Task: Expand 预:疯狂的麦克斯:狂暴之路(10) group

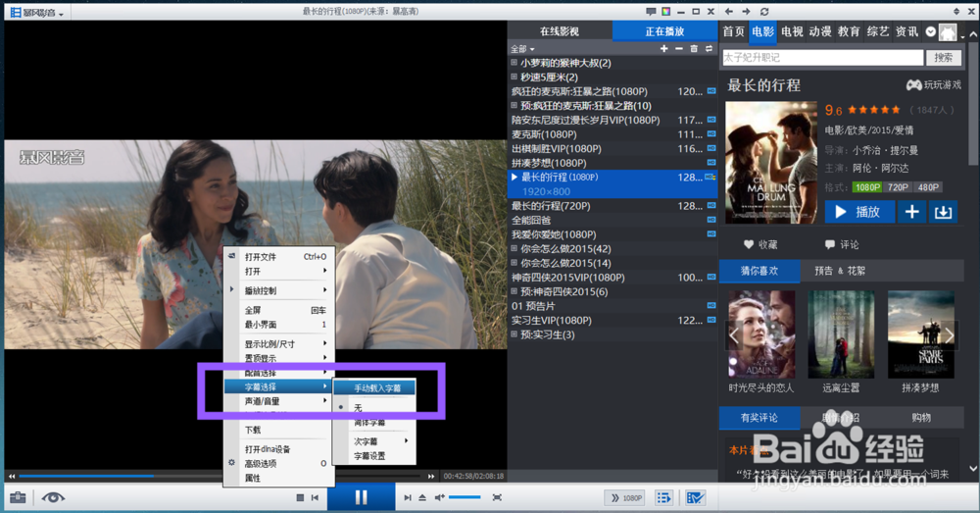Action: click(514, 106)
